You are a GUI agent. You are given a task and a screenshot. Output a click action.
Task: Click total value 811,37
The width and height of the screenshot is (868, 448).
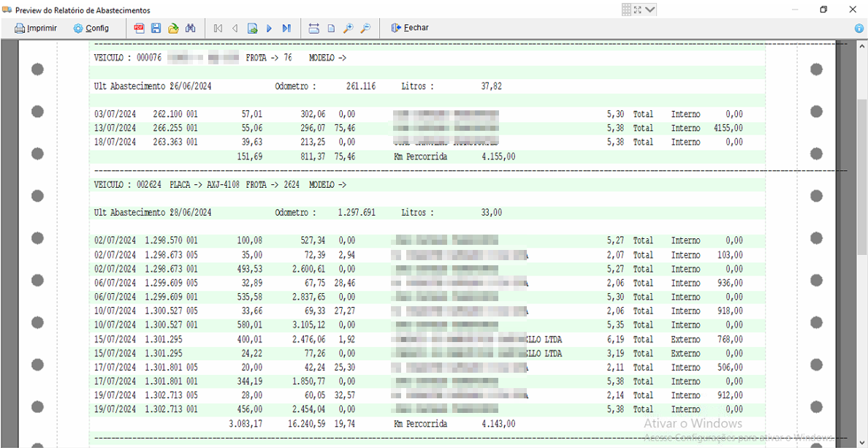tap(313, 156)
